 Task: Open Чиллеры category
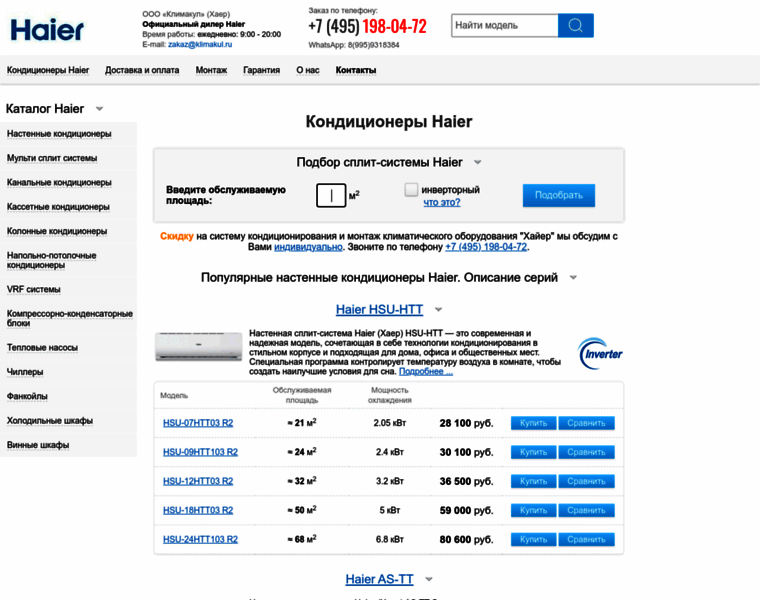coord(25,372)
